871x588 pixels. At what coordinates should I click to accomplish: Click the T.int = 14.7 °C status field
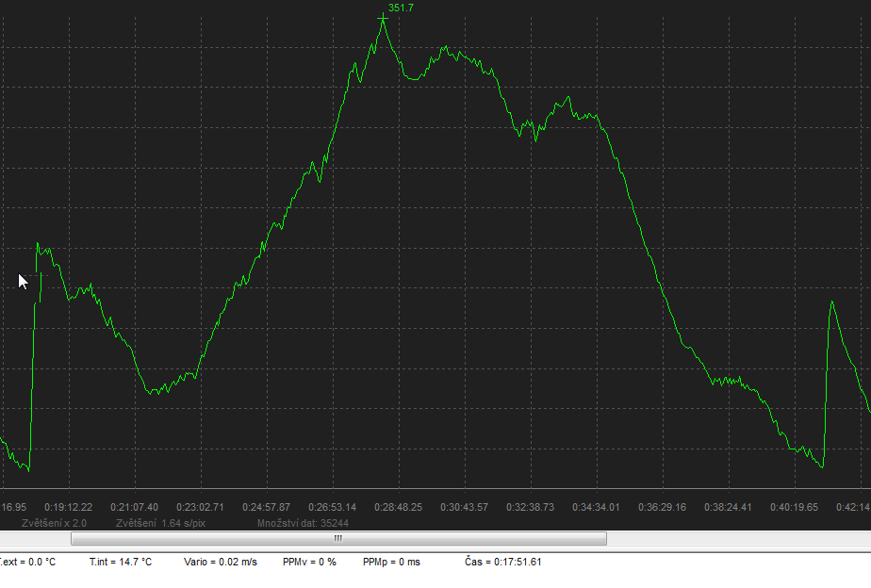coord(121,563)
